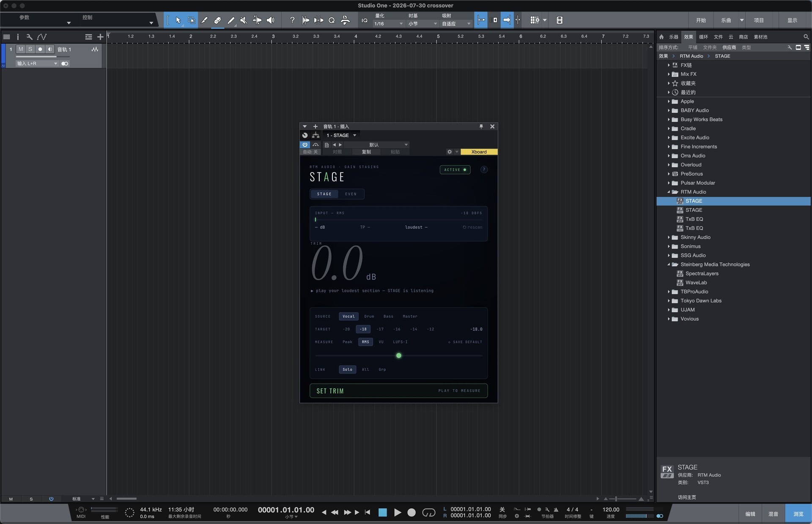Switch browser to 乐器 tab
Image resolution: width=812 pixels, height=524 pixels.
click(x=673, y=37)
